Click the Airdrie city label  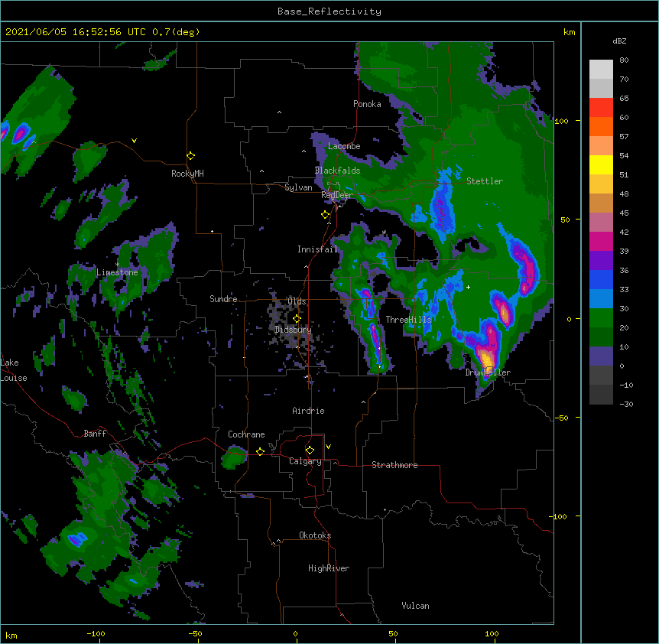pyautogui.click(x=308, y=411)
